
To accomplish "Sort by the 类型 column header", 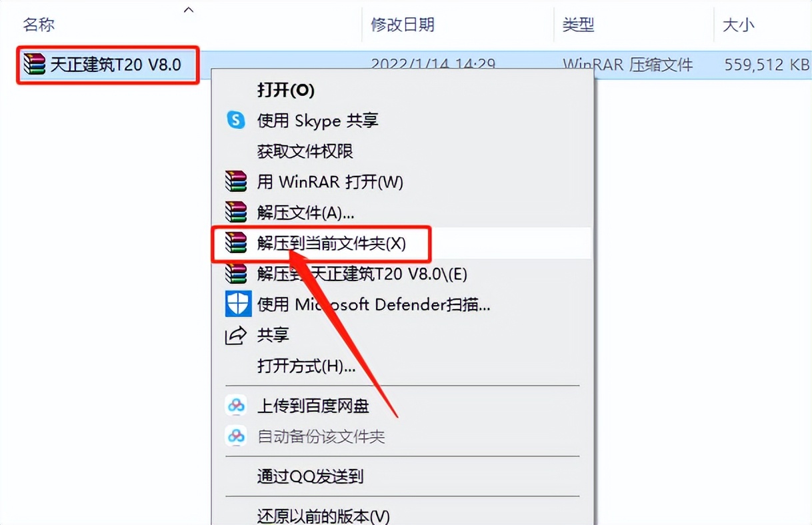I will tap(578, 25).
